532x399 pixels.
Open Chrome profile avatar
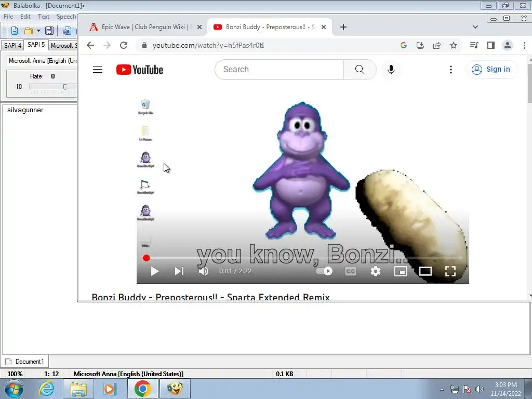click(x=507, y=46)
